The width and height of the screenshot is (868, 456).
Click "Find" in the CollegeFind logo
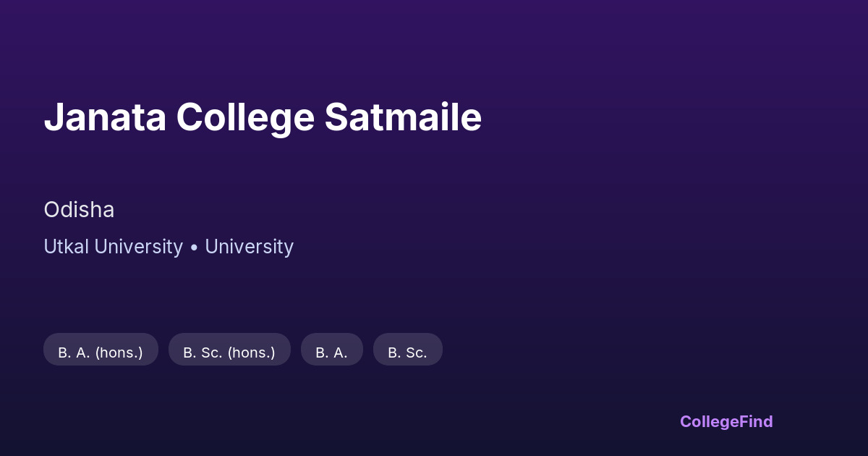coord(756,421)
